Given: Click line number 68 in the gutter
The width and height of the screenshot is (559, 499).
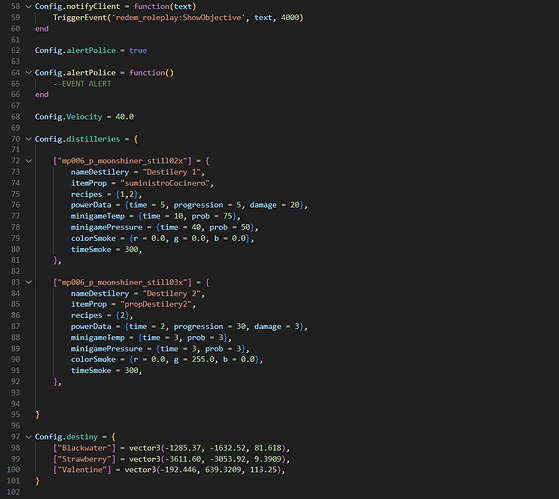Looking at the screenshot, I should [16, 117].
